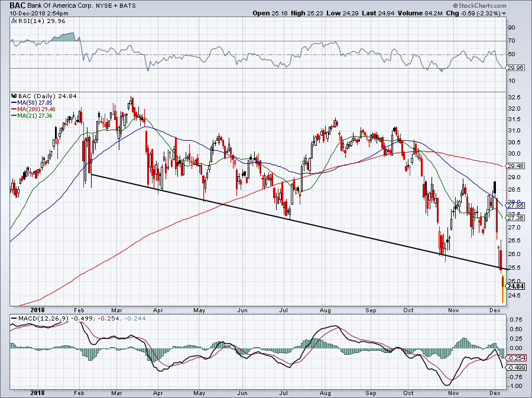Click the 24.5 price axis label

point(515,296)
